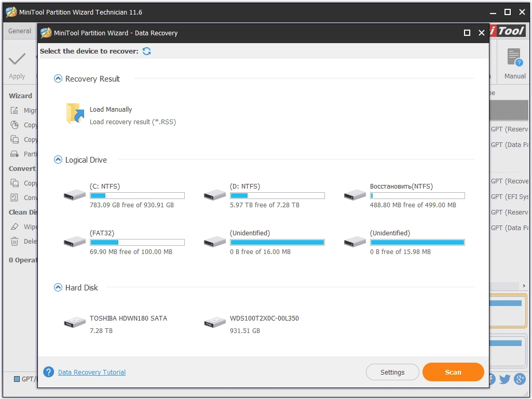
Task: Collapse the Recovery Result section
Action: [58, 79]
